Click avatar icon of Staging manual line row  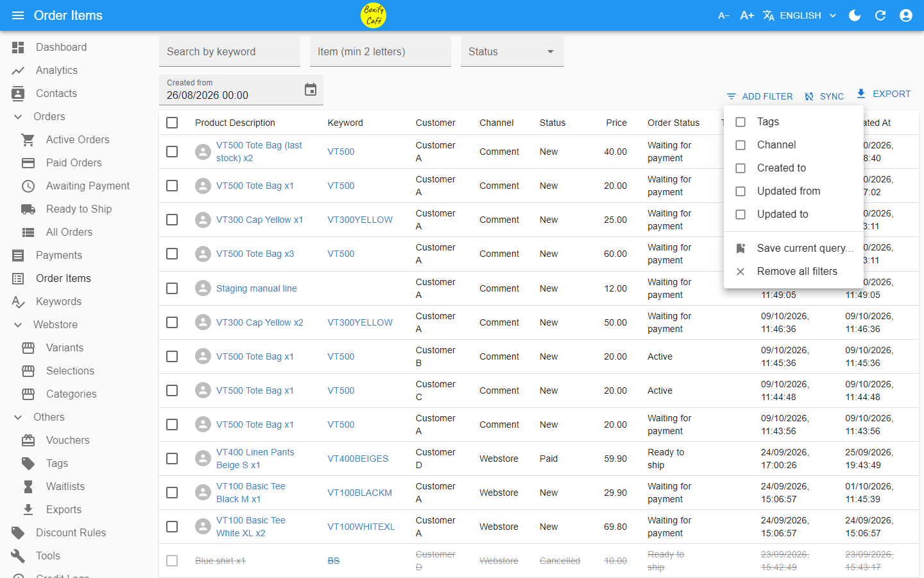coord(203,288)
